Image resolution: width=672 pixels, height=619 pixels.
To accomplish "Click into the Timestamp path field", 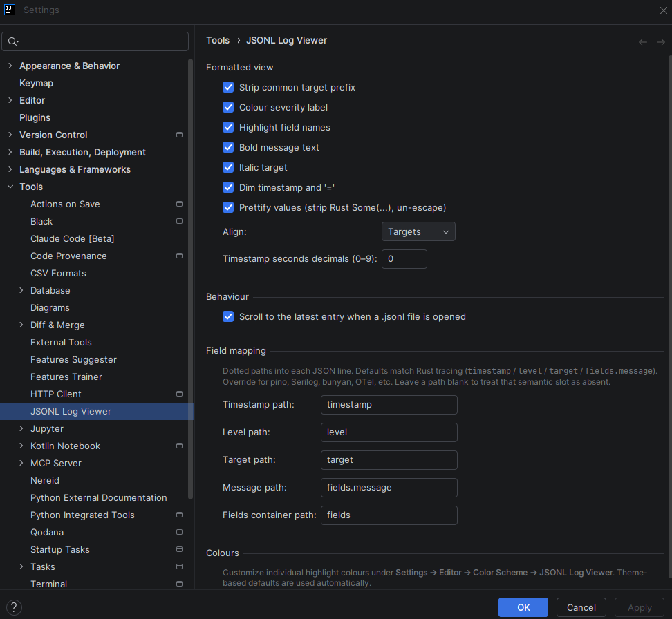I will pos(389,405).
